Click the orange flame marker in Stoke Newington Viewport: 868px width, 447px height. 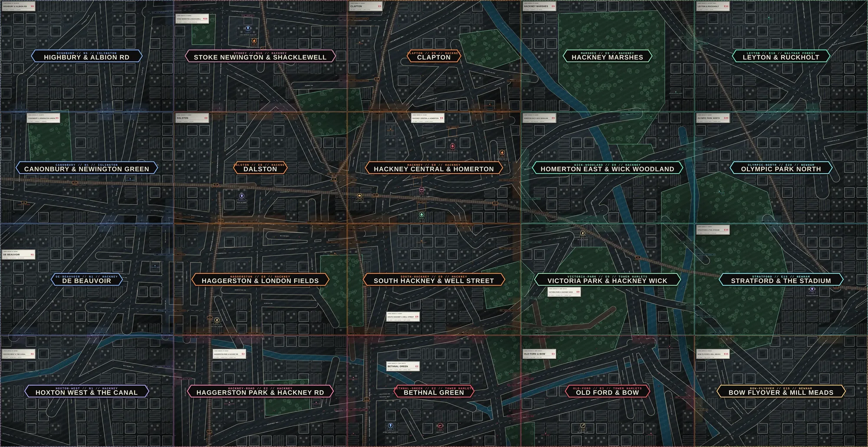click(254, 41)
